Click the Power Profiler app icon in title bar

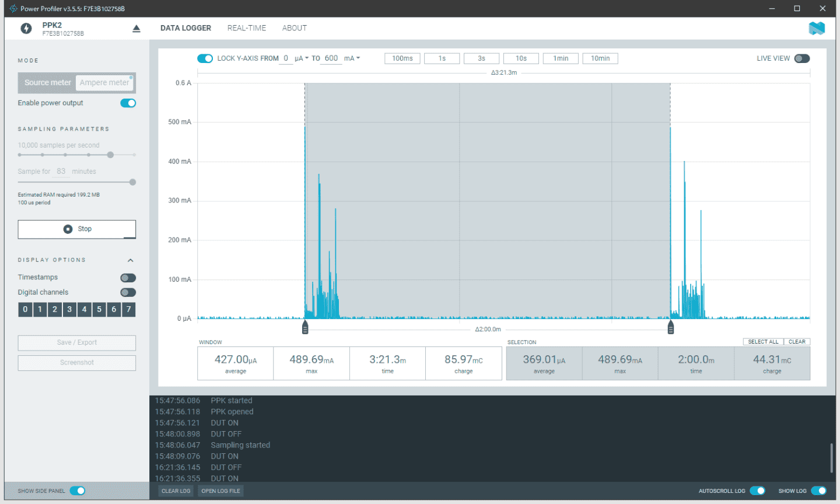click(x=13, y=9)
